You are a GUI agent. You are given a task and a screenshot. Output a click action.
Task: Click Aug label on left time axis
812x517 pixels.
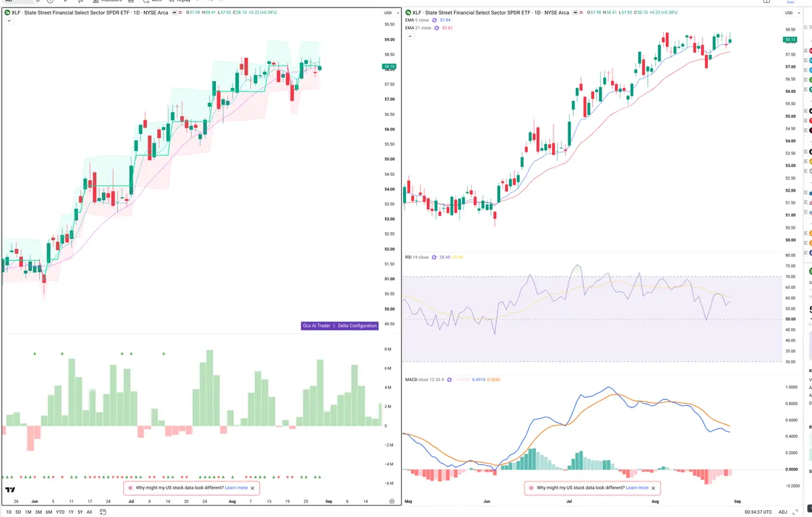point(232,501)
